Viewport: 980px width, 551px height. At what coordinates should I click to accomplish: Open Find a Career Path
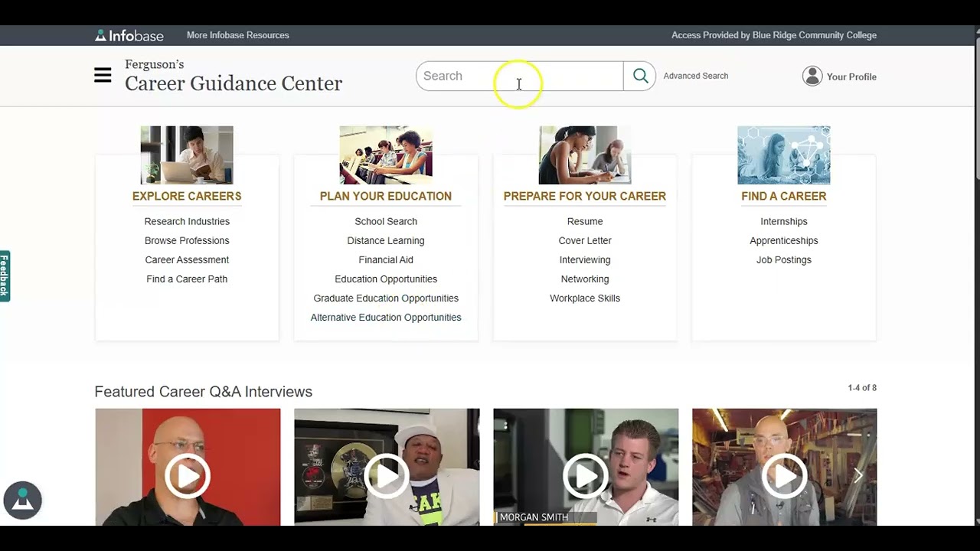[187, 279]
